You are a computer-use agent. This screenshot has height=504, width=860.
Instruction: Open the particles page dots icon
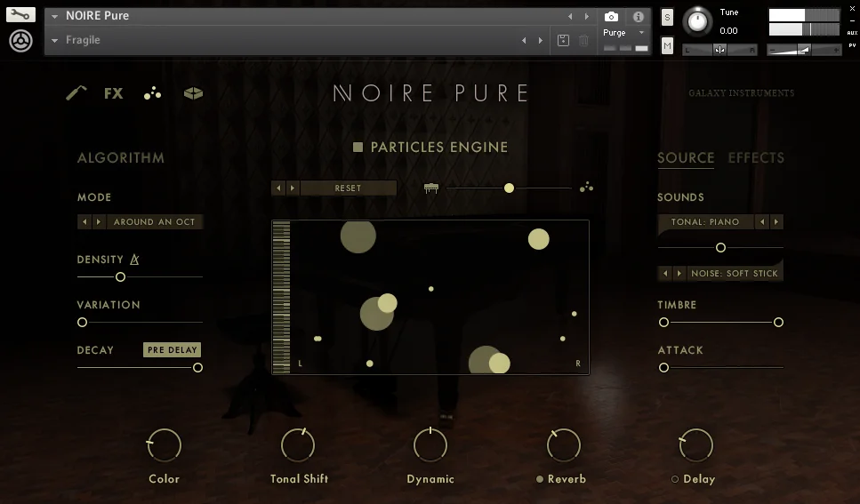pyautogui.click(x=152, y=93)
